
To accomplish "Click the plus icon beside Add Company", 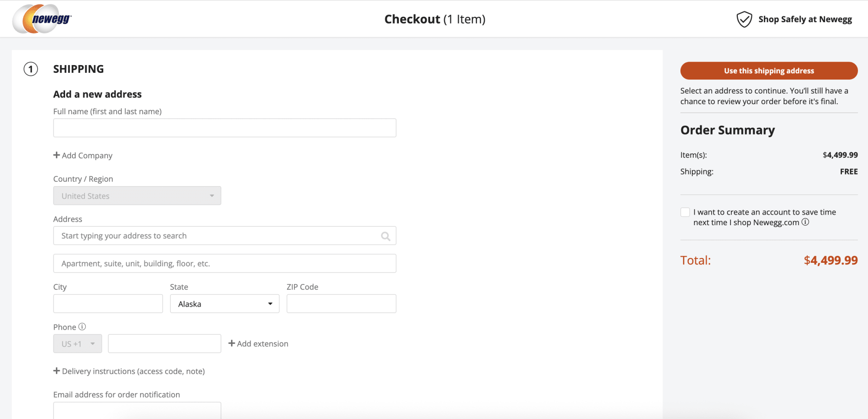I will click(57, 155).
